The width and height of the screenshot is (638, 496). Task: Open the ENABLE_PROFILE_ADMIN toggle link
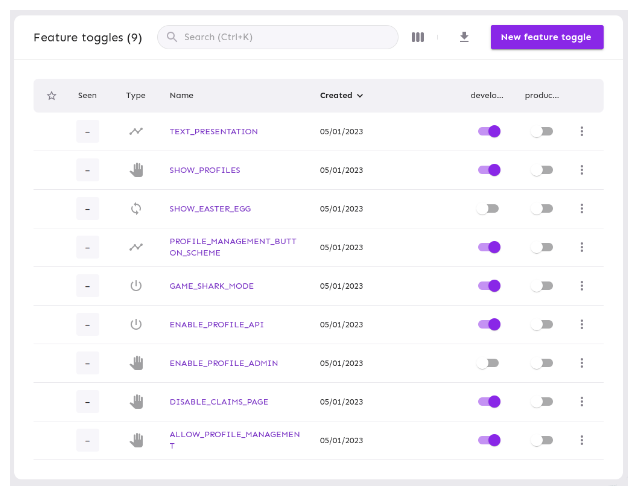pyautogui.click(x=224, y=363)
